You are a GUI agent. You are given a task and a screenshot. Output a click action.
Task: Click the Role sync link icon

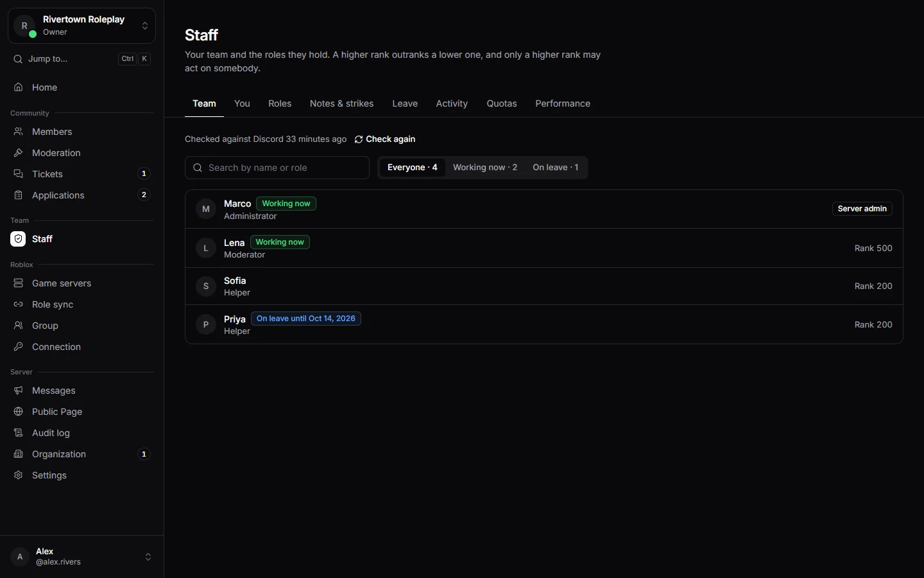19,304
